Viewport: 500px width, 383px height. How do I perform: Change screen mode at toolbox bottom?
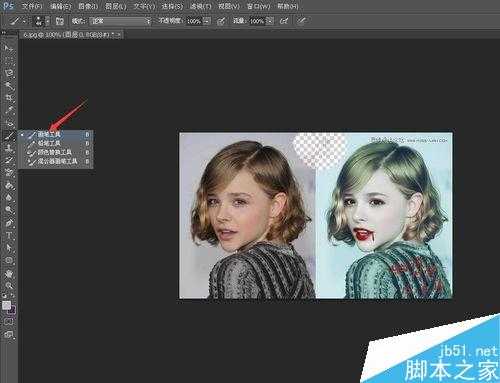coord(9,335)
